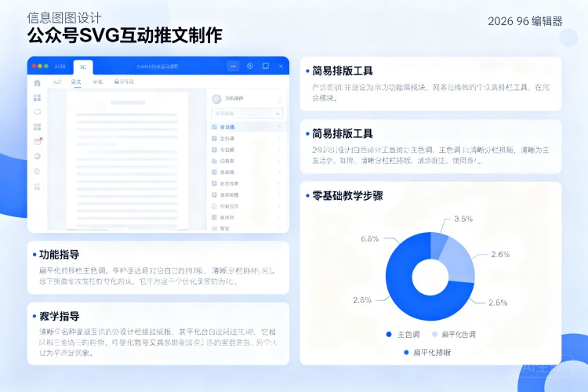
Task: Switch to the 2058 tab in title bar
Action: [60, 67]
